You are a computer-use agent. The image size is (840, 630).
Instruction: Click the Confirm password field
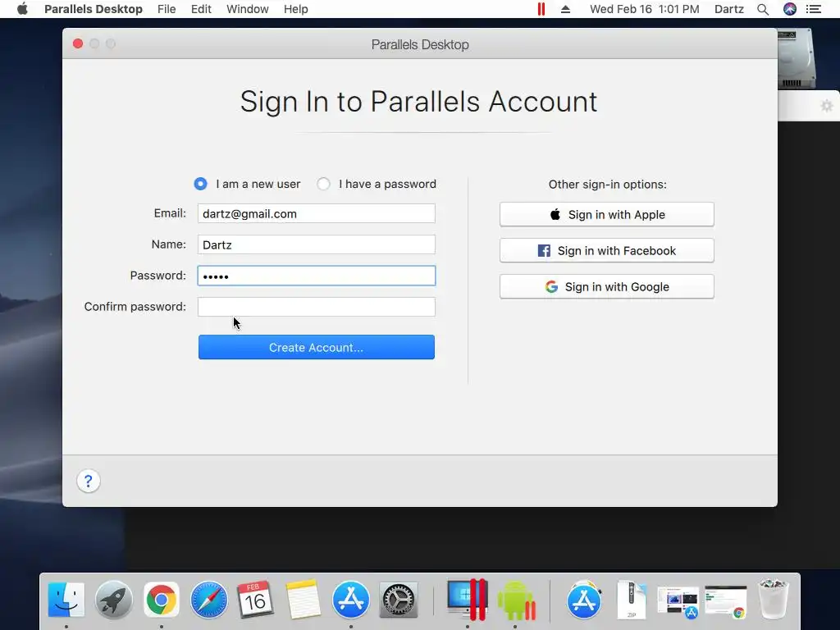click(x=316, y=307)
